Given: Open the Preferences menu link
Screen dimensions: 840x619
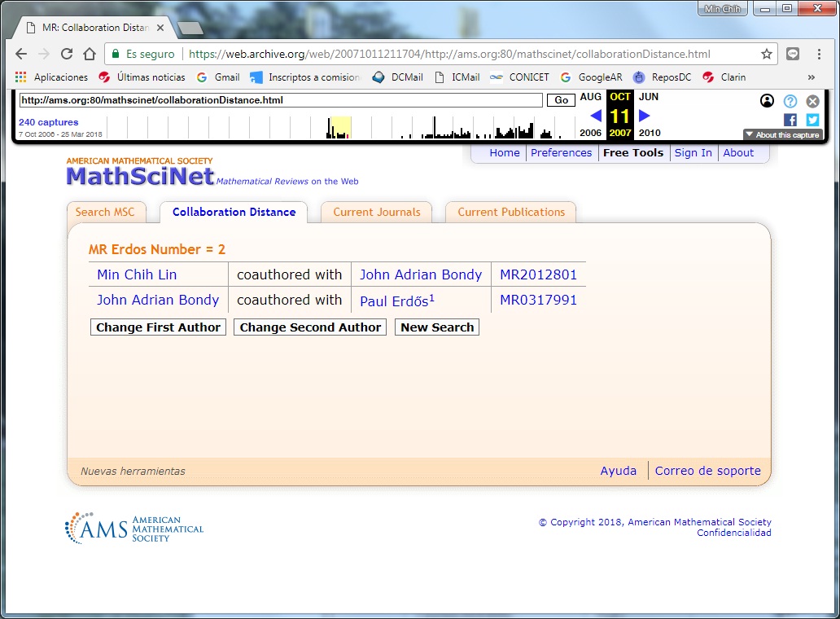Looking at the screenshot, I should point(561,153).
